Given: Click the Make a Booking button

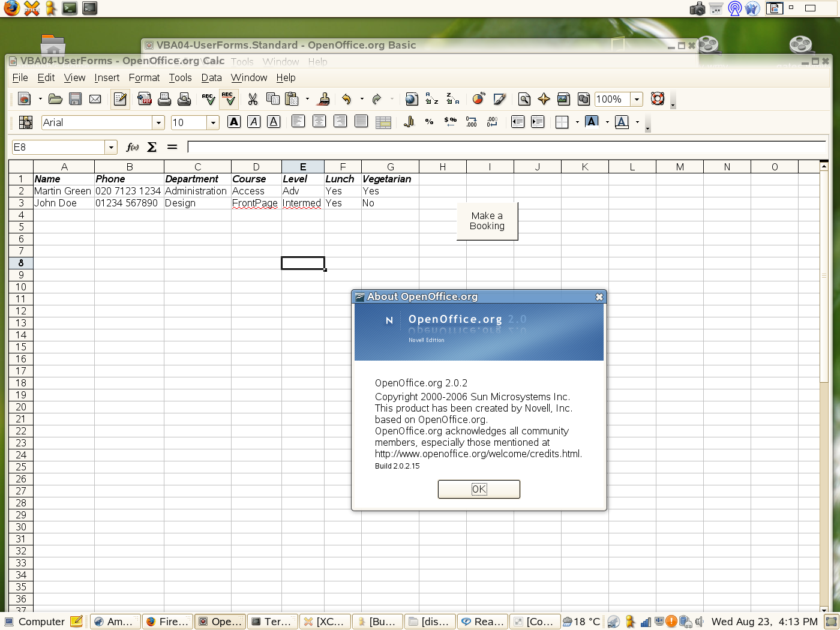Looking at the screenshot, I should 487,221.
